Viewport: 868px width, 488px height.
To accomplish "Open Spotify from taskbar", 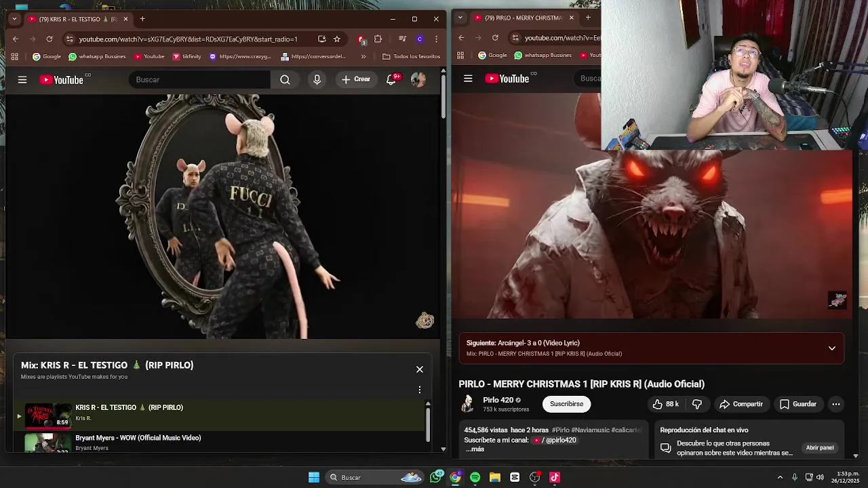I will (x=475, y=477).
